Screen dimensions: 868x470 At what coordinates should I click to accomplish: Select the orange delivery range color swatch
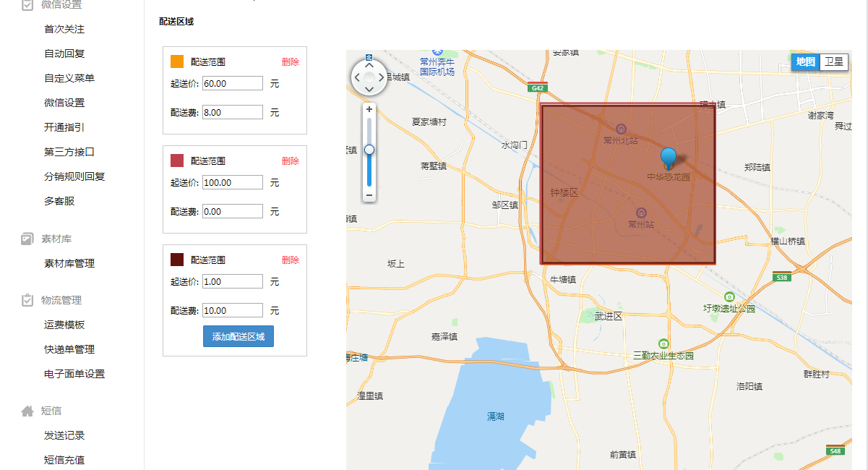(177, 62)
